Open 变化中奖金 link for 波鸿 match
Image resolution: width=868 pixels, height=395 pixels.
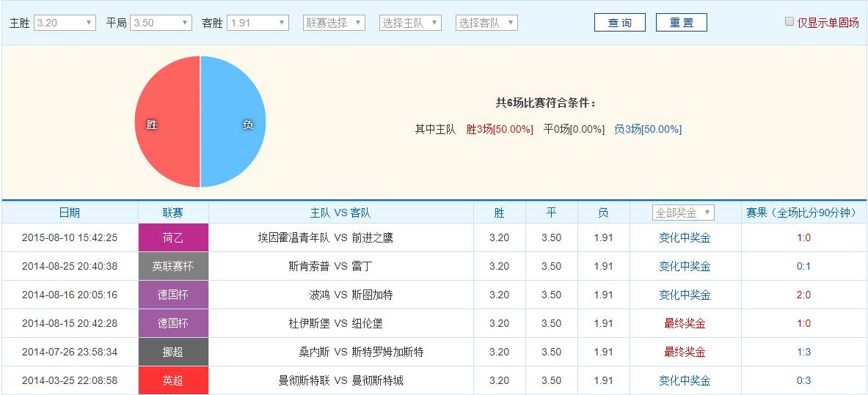(685, 295)
